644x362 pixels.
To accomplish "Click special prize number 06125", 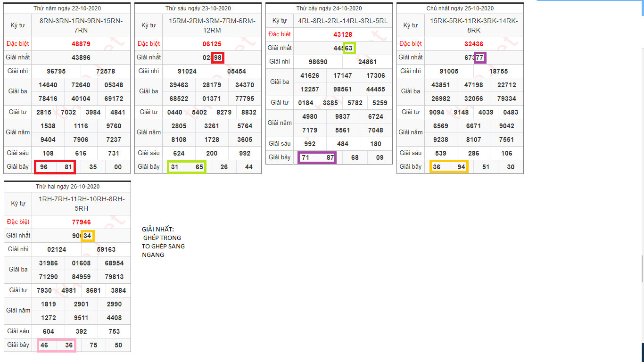I will [212, 44].
